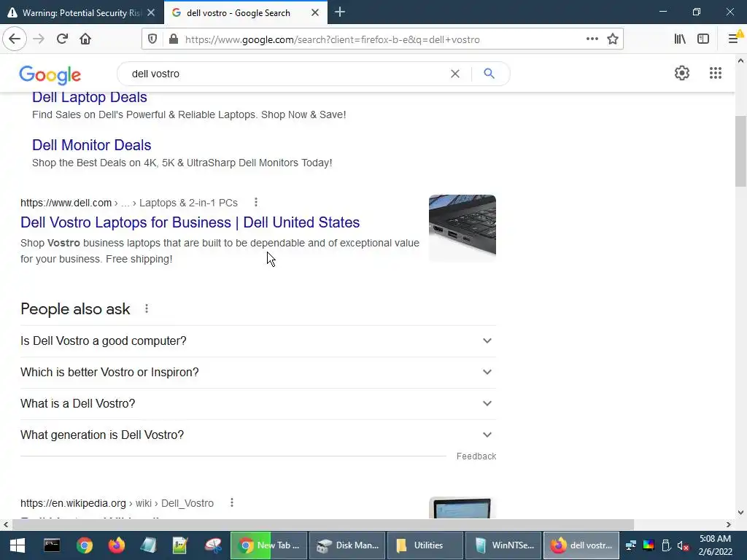The height and width of the screenshot is (560, 747).
Task: Click the Feedback link
Action: pyautogui.click(x=476, y=456)
